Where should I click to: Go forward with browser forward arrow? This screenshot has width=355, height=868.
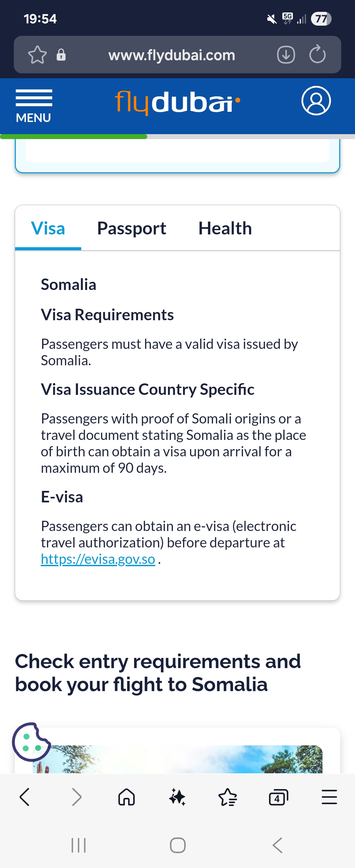point(77,797)
